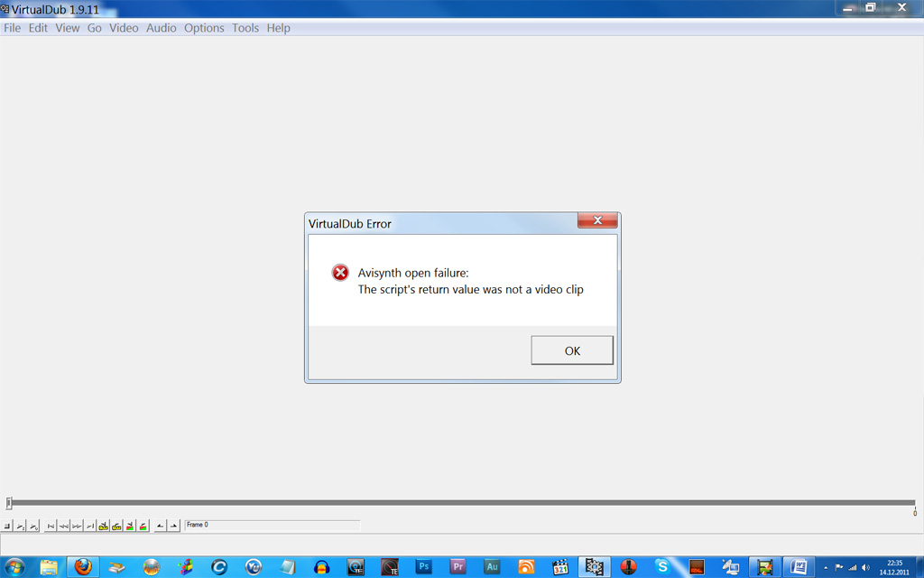Viewport: 924px width, 578px height.
Task: Open the Action Center flag icon
Action: (838, 567)
